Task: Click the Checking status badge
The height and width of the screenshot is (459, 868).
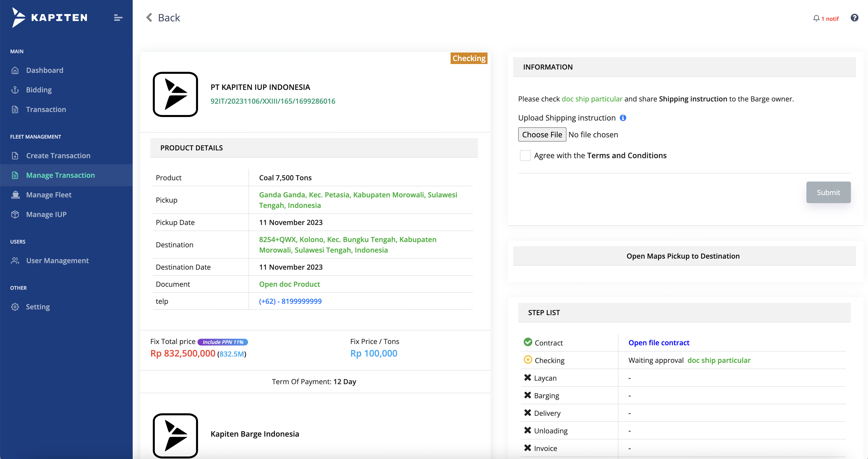Action: [469, 58]
